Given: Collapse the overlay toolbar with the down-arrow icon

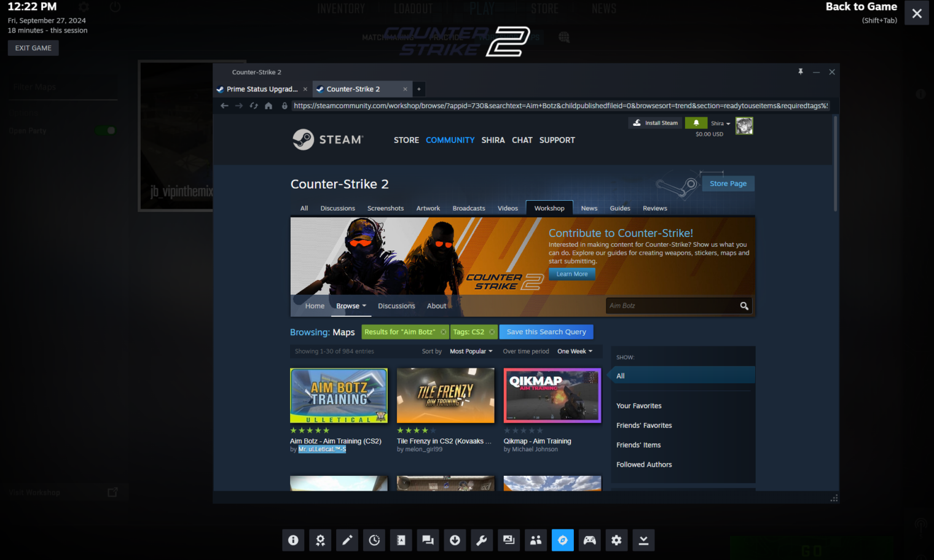Looking at the screenshot, I should (x=643, y=540).
